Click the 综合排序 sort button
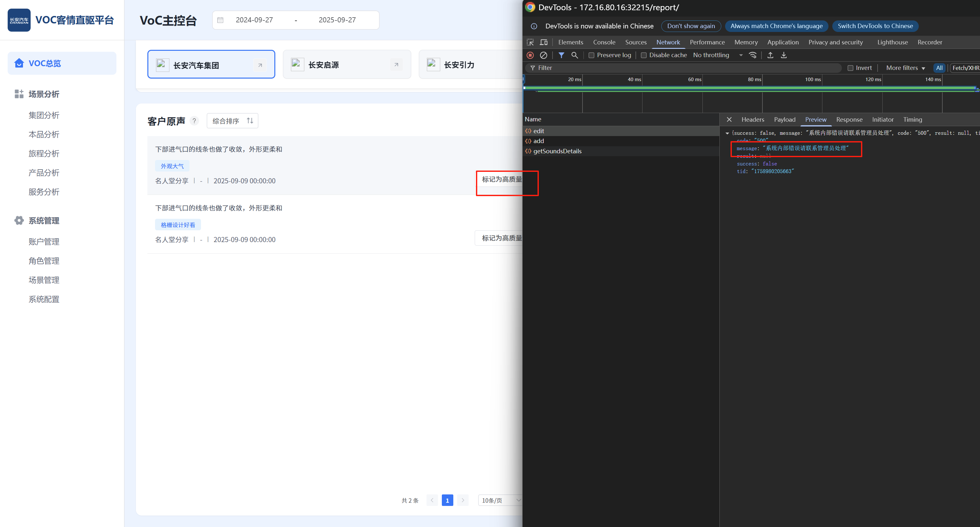This screenshot has height=527, width=980. [233, 121]
